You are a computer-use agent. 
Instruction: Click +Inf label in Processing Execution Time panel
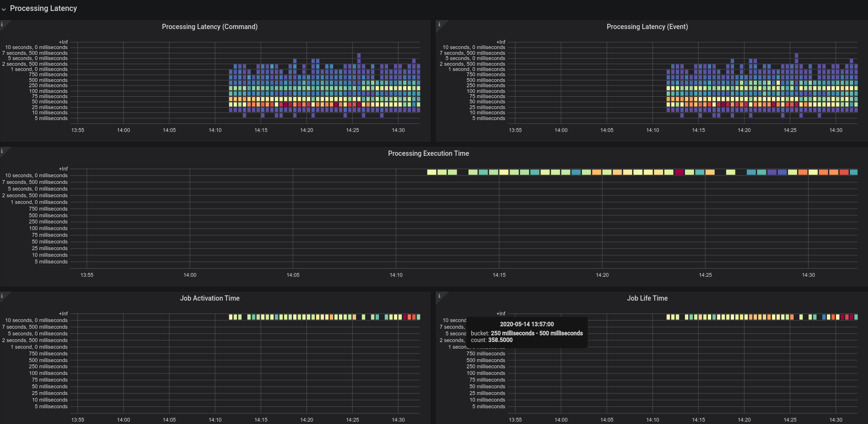point(63,169)
